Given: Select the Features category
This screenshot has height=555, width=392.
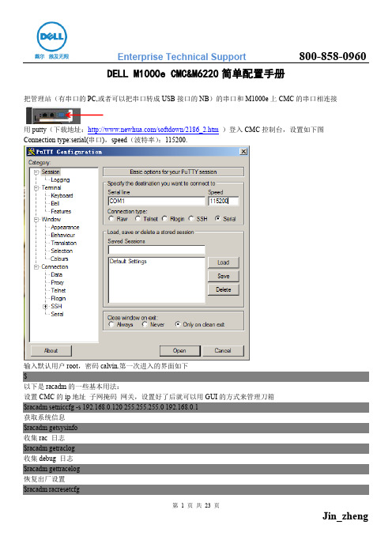Looking at the screenshot, I should pyautogui.click(x=61, y=211).
